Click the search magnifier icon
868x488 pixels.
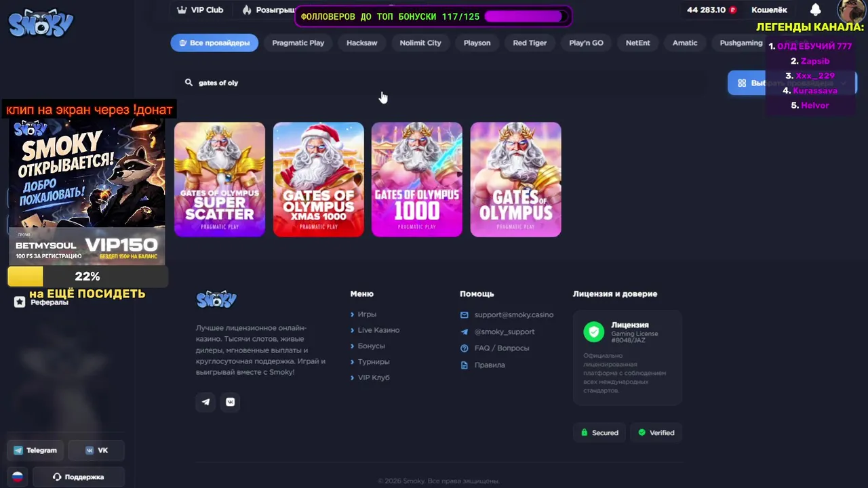(x=189, y=83)
